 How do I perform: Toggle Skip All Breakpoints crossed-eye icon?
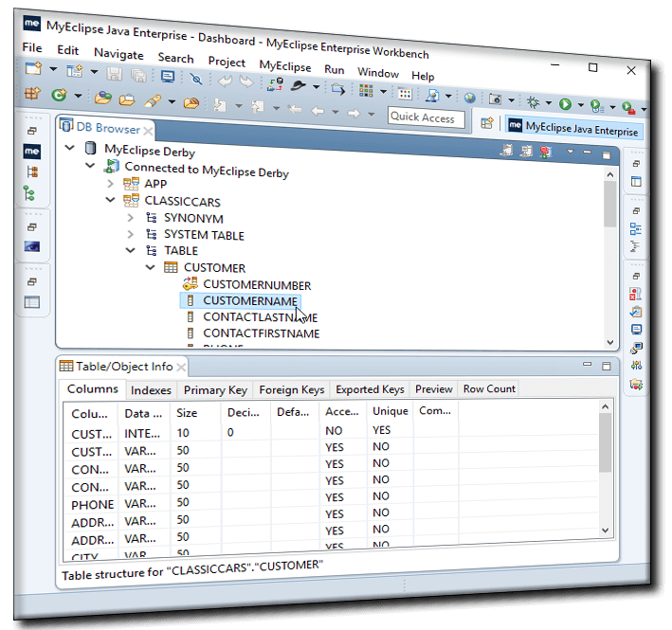196,79
